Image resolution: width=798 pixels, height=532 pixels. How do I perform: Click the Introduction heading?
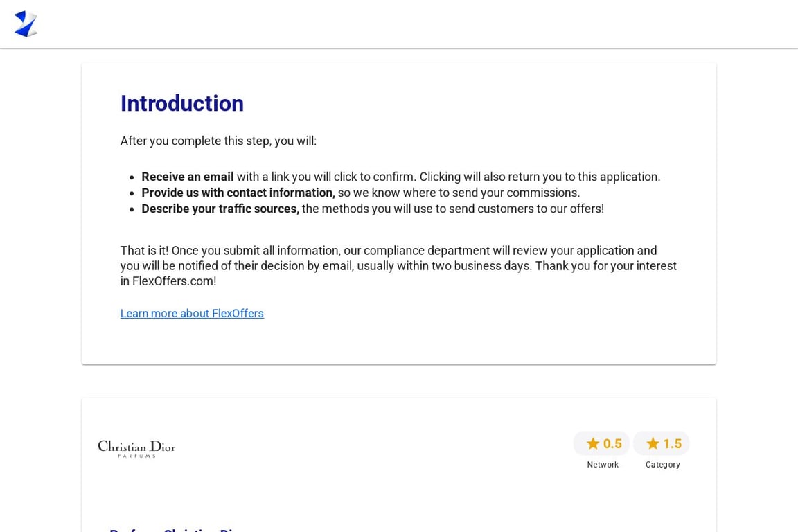[x=181, y=103]
